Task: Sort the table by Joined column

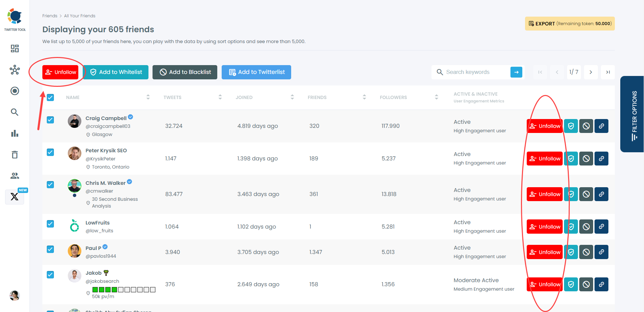Action: 292,97
